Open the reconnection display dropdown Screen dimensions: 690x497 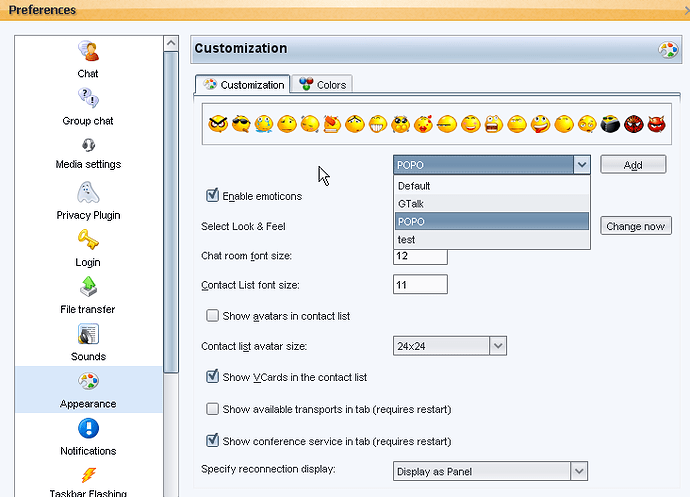(x=579, y=471)
